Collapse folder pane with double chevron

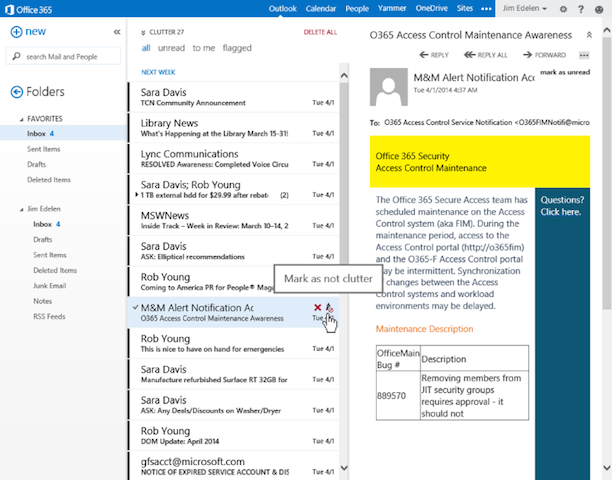click(x=117, y=32)
